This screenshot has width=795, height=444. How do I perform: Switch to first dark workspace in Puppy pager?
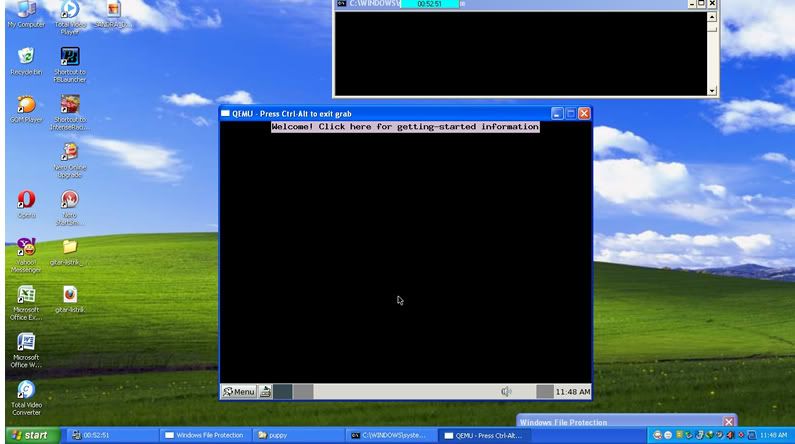point(283,391)
